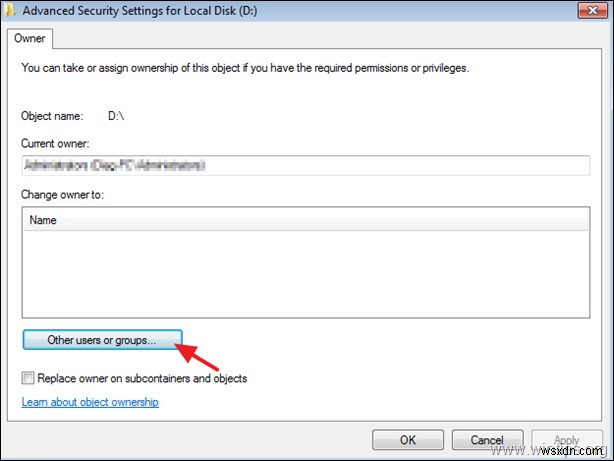
Task: Click the 'Change owner to:' label
Action: tap(62, 193)
